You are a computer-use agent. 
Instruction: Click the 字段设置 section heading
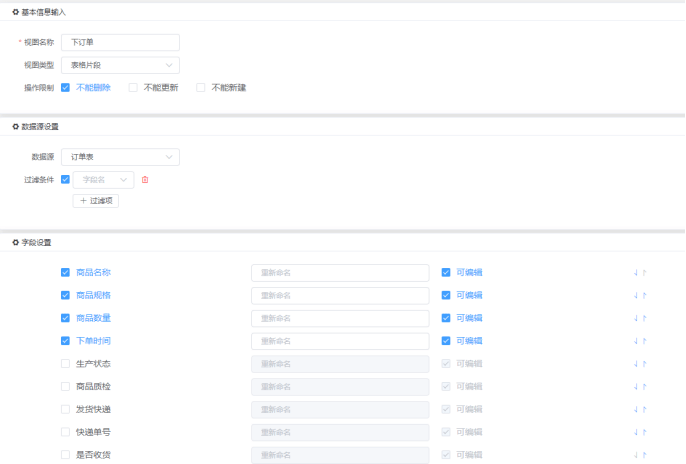[36, 242]
